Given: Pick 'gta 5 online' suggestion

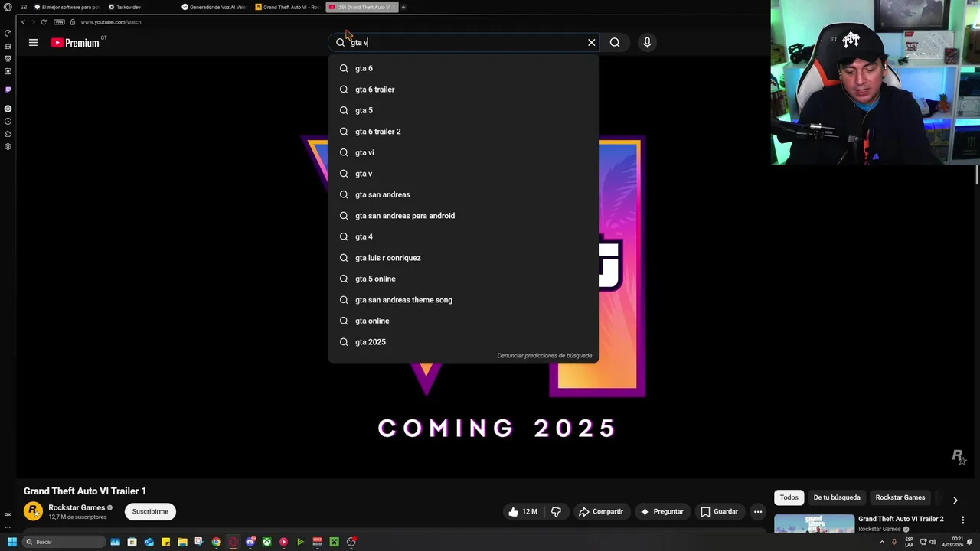Looking at the screenshot, I should 463,279.
